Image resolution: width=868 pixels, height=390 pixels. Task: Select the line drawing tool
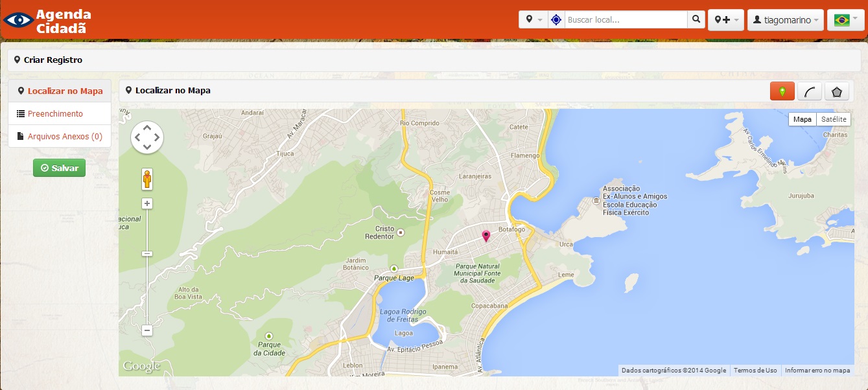(810, 91)
